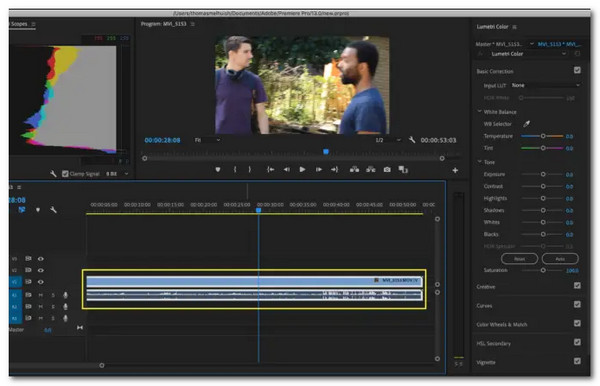
Task: Open the timeline sequence panel menu
Action: click(19, 187)
